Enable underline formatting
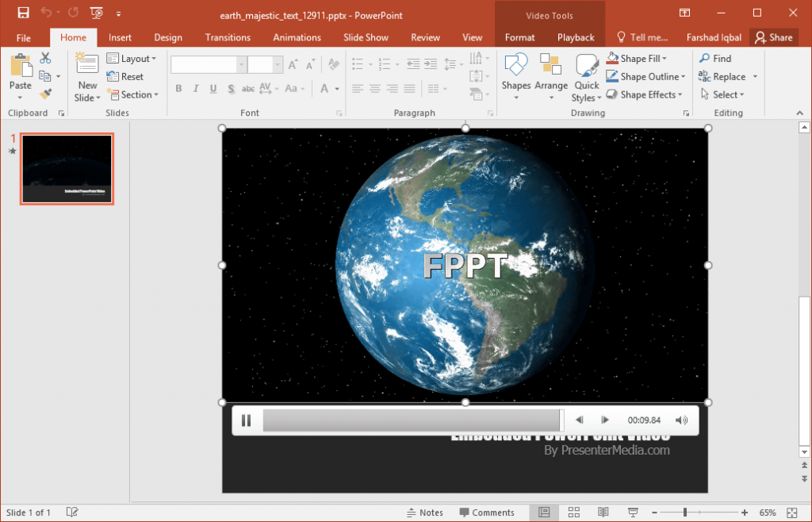This screenshot has width=812, height=522. pos(212,88)
